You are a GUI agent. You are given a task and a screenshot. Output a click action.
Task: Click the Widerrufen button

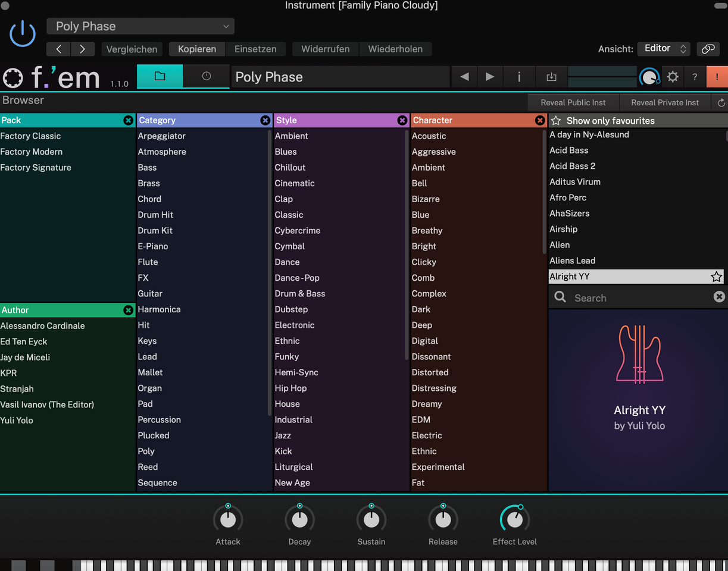[326, 49]
